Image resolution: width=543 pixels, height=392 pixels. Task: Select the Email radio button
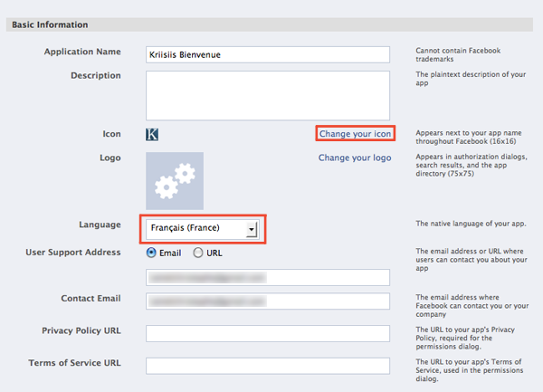(151, 253)
